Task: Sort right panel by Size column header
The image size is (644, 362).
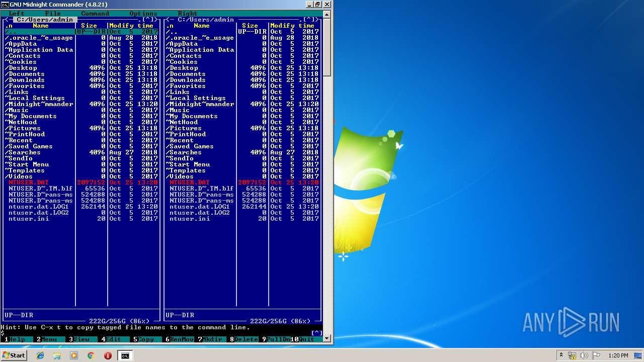Action: [250, 26]
